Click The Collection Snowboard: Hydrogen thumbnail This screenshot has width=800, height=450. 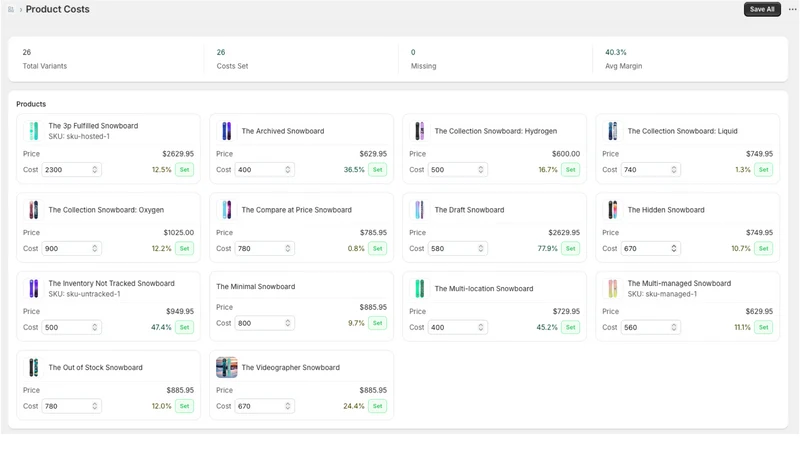(x=419, y=131)
